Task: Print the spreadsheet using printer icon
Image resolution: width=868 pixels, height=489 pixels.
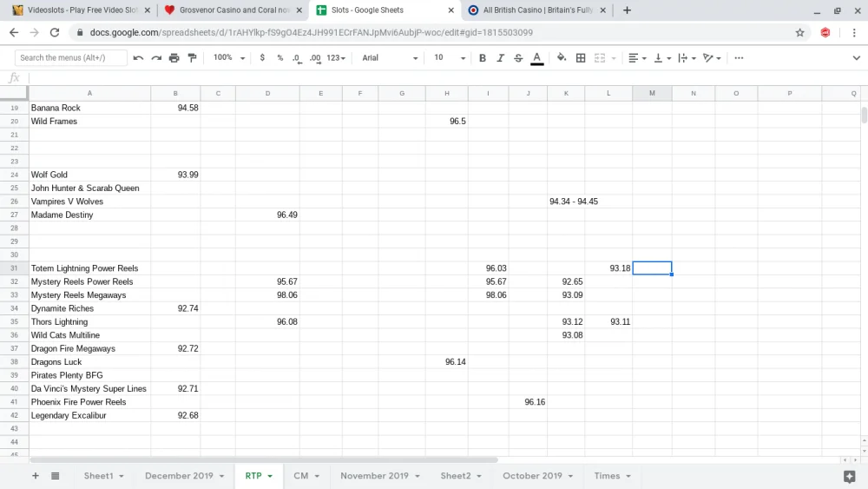Action: coord(174,58)
